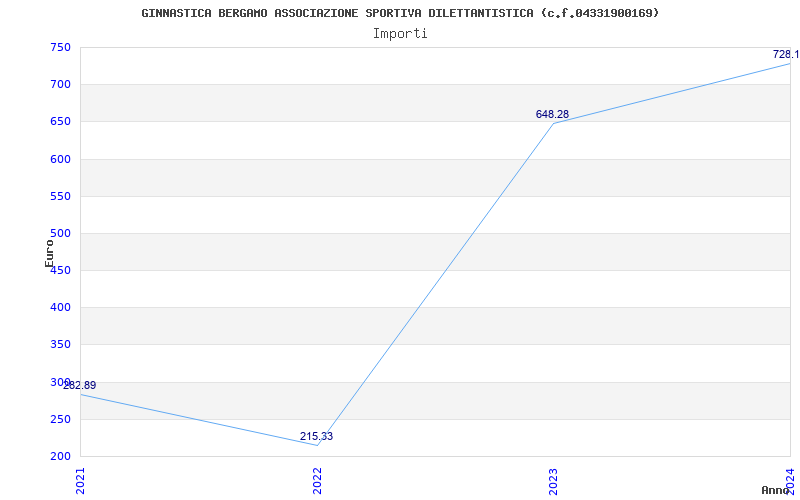Select the 2021 x-axis label
Screen dimensions: 800x500
point(80,481)
